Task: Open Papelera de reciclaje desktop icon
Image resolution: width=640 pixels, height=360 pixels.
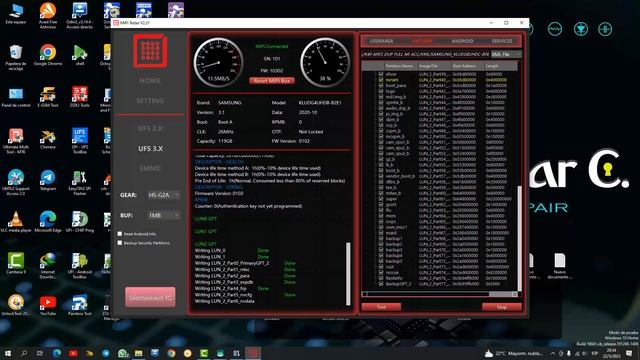Action: click(16, 58)
